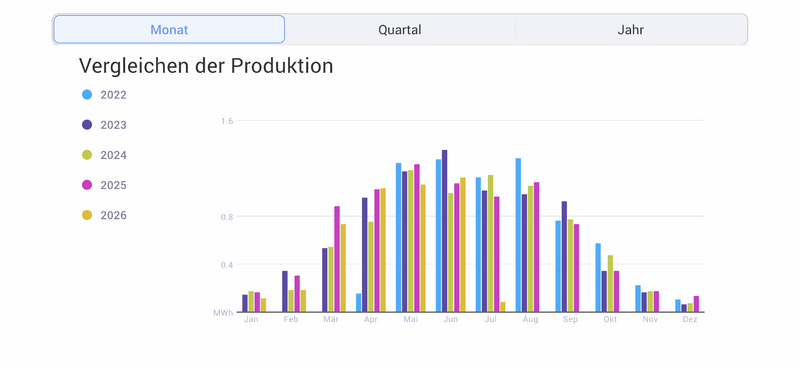The width and height of the screenshot is (800, 368).
Task: Select the Jahr tab
Action: pos(631,30)
